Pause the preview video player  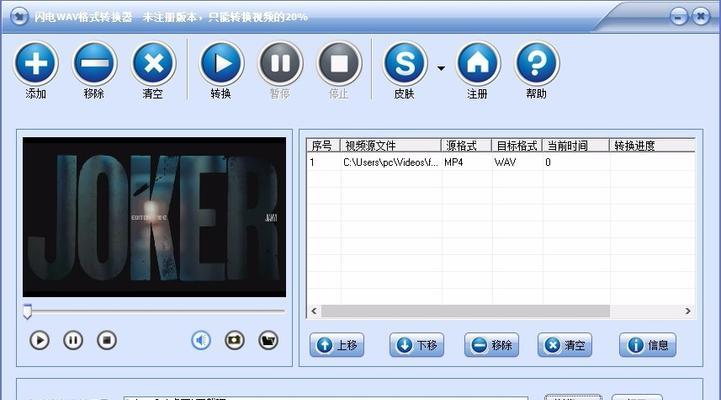click(x=73, y=341)
